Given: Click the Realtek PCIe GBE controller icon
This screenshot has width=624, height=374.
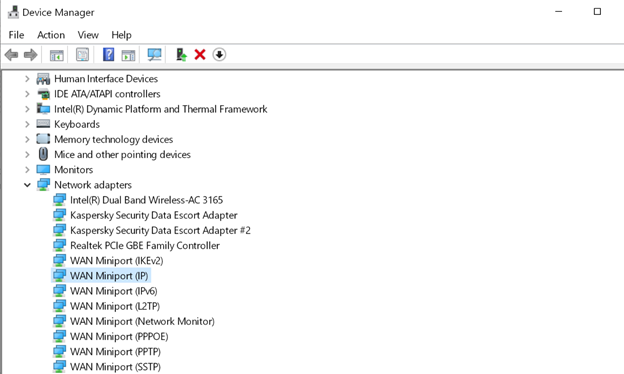Looking at the screenshot, I should point(59,245).
